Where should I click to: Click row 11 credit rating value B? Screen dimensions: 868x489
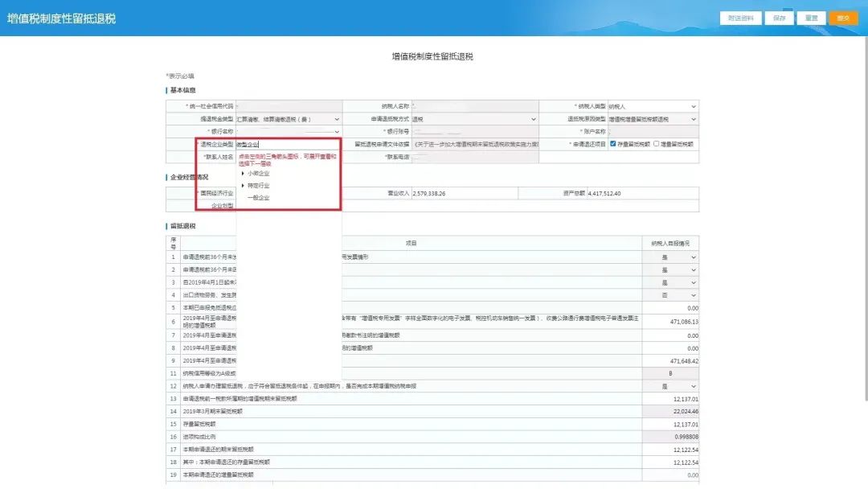[x=670, y=374]
